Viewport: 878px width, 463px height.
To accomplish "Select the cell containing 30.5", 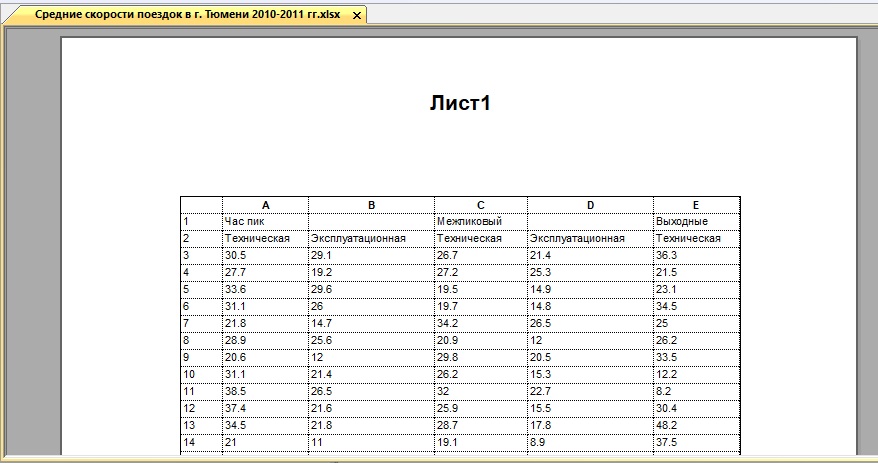I will [x=265, y=255].
